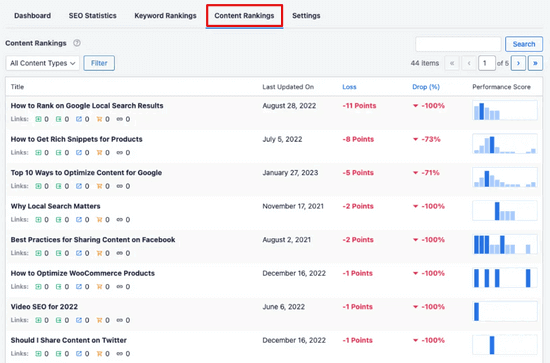
Task: View performance chart for Facebook sharing post
Action: pos(505,244)
